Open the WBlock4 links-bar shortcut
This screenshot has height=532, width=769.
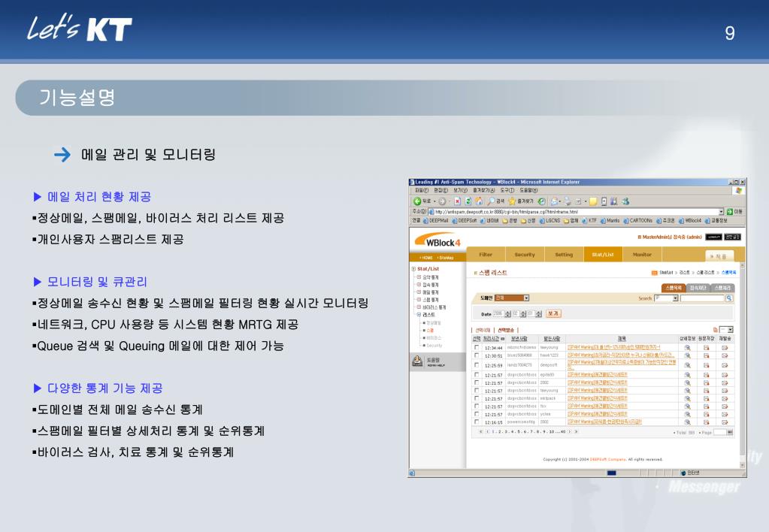pyautogui.click(x=691, y=221)
